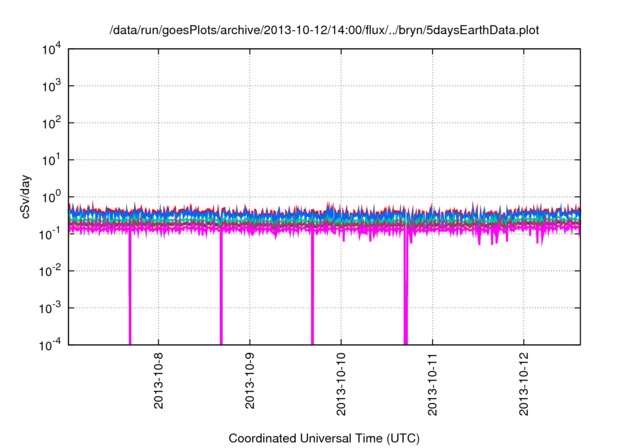Click the 10^0 y-axis tick label

(x=51, y=197)
